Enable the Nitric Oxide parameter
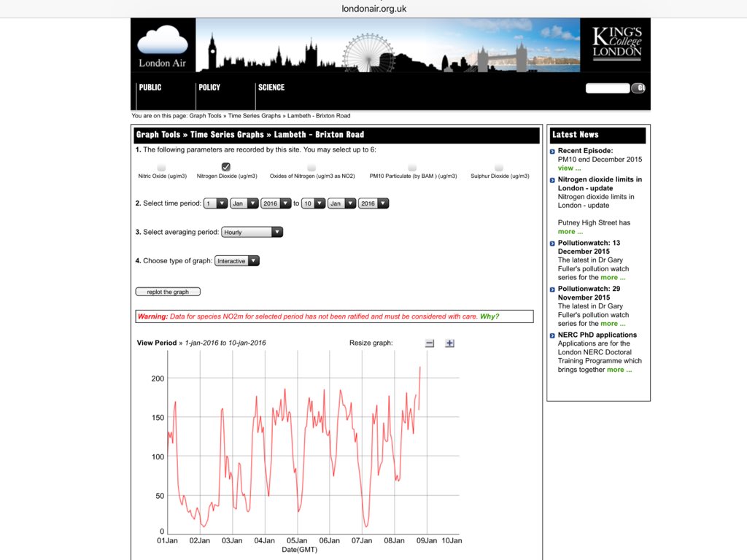The height and width of the screenshot is (560, 747). point(162,167)
